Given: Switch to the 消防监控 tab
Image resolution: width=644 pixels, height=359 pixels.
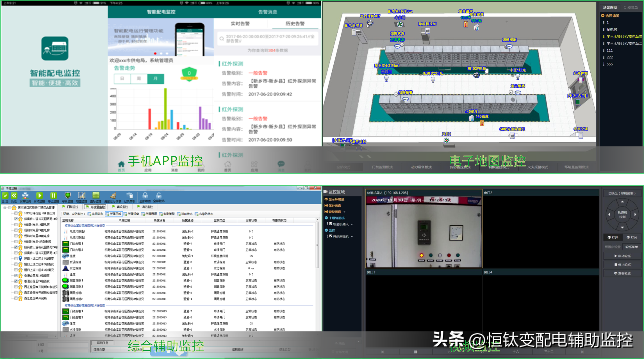Looking at the screenshot, I should [x=145, y=207].
